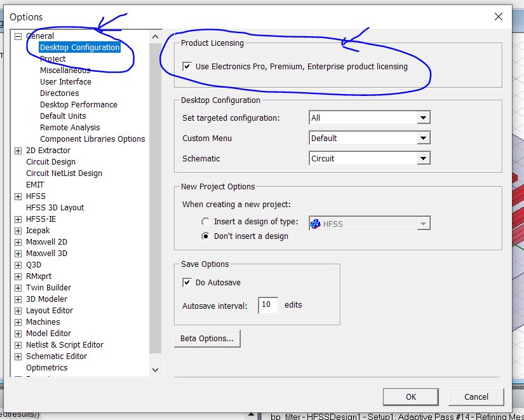The width and height of the screenshot is (524, 420).
Task: Expand Netlist & Script Editor node
Action: coord(18,345)
